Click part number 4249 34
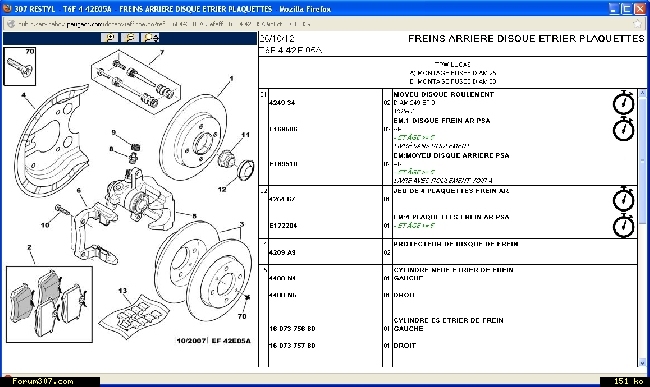This screenshot has height=387, width=650. (x=282, y=102)
